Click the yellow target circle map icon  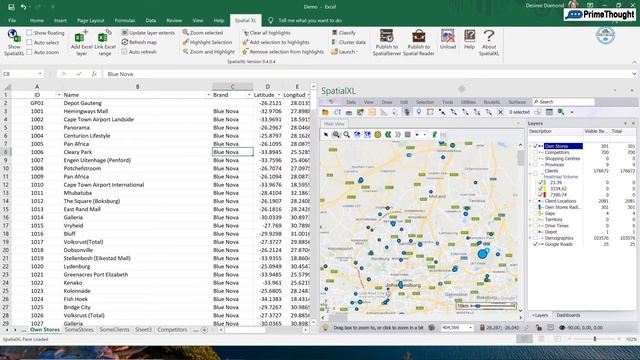coord(378,134)
